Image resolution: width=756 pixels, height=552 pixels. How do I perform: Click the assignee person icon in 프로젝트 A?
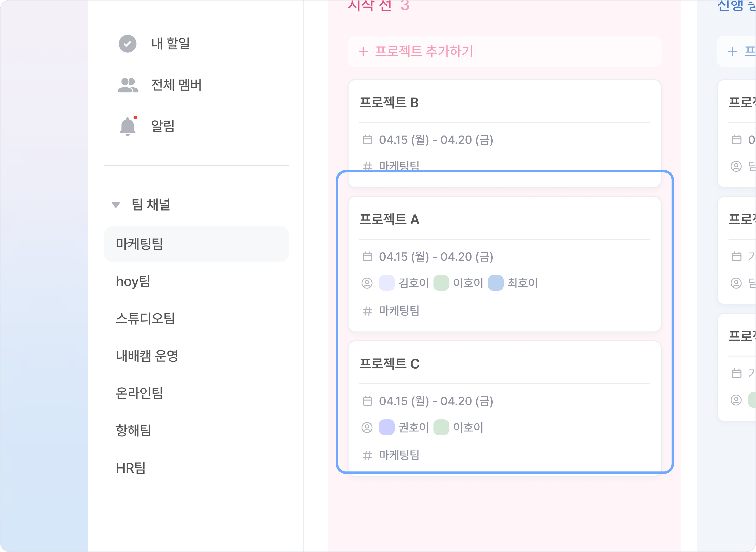point(367,283)
